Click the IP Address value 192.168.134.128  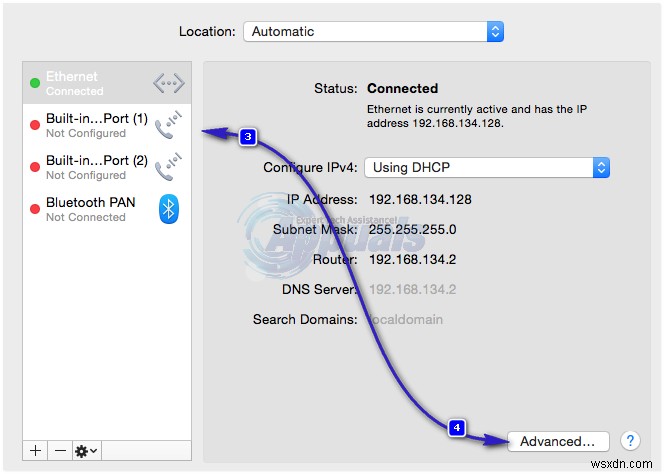coord(420,199)
